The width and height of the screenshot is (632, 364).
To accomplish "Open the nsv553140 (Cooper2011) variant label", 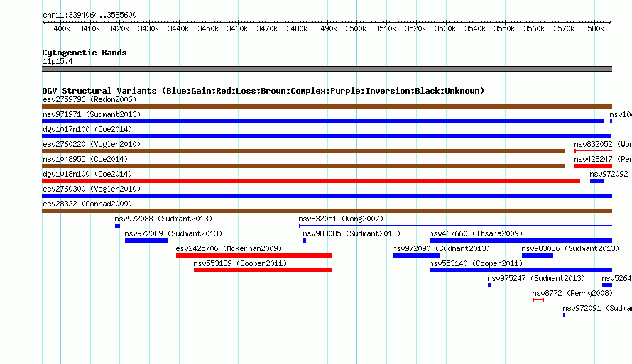I will (x=476, y=263).
